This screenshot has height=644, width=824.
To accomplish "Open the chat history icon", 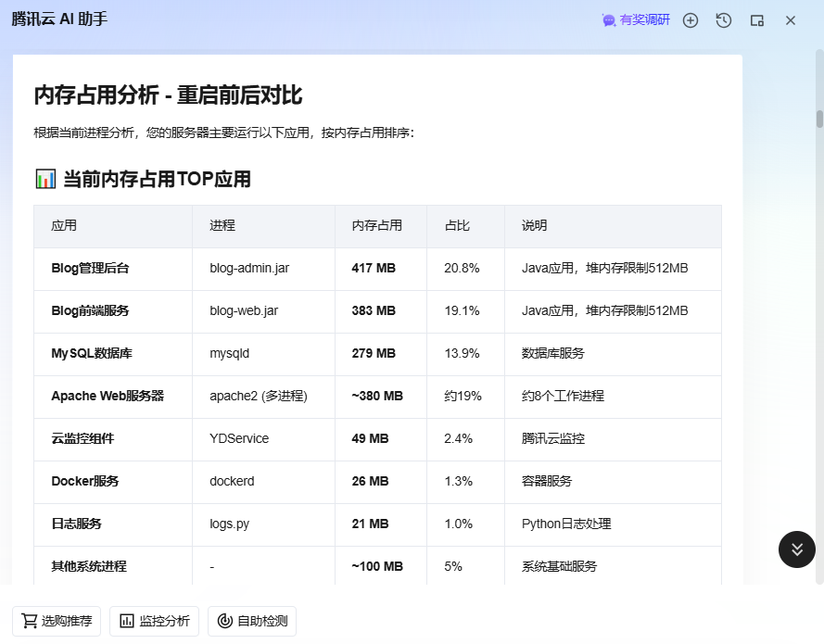I will click(724, 20).
